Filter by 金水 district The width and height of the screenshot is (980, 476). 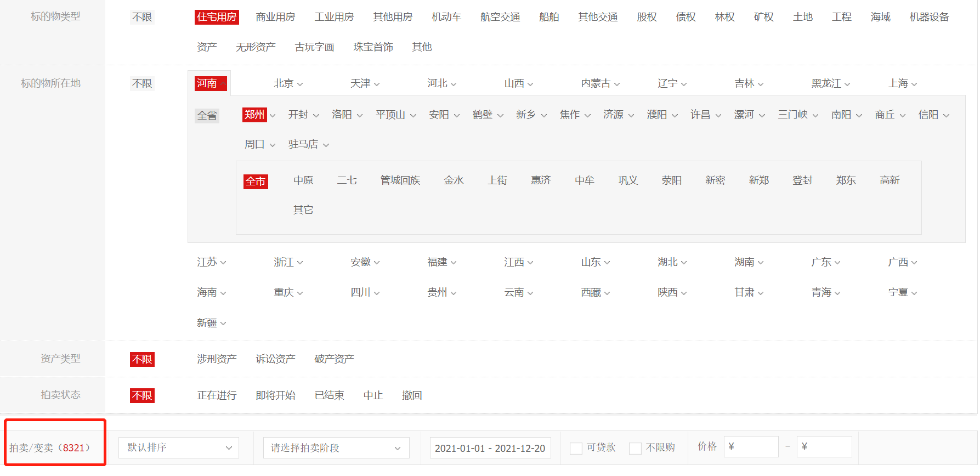pos(454,180)
